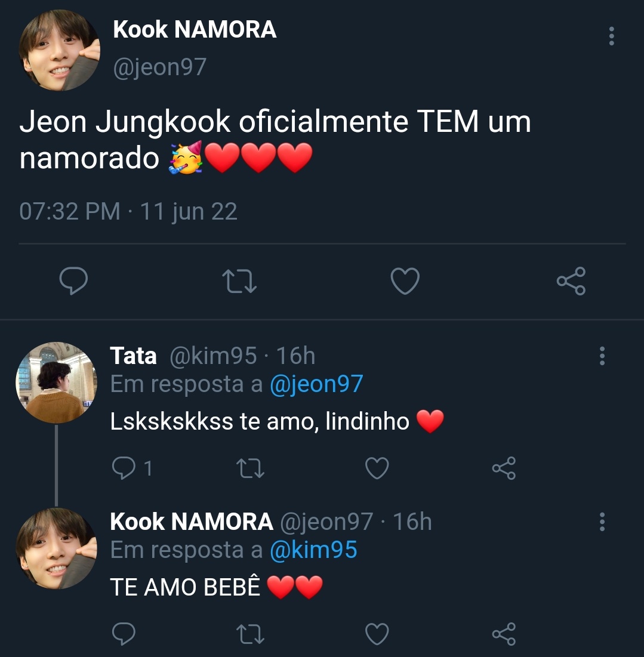The height and width of the screenshot is (657, 644).
Task: Open Tata's profile picture
Action: 57,383
